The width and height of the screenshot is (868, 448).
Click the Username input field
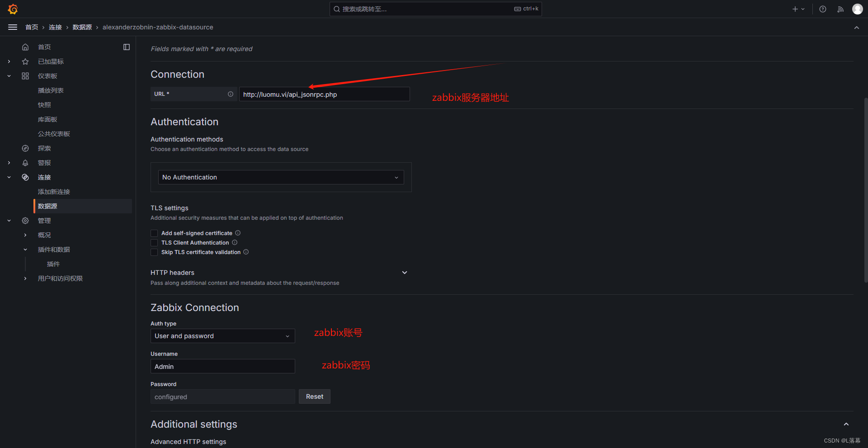pyautogui.click(x=222, y=366)
